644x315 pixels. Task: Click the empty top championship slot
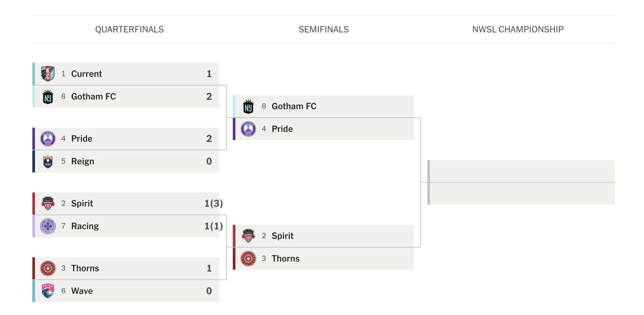click(x=522, y=171)
